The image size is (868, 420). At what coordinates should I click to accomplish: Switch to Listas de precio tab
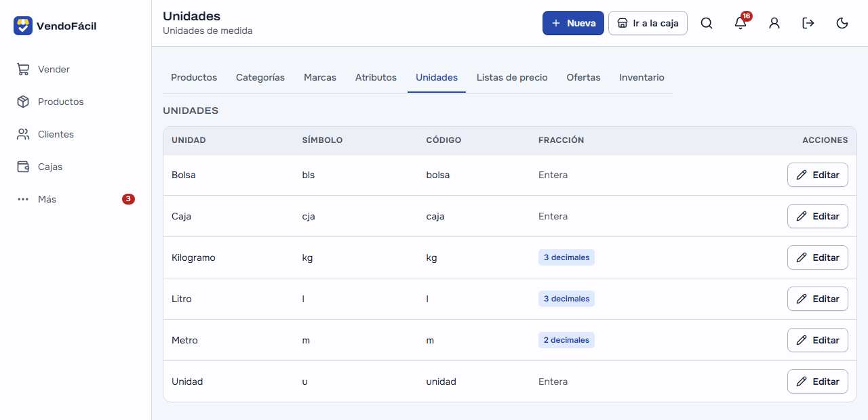(x=512, y=77)
